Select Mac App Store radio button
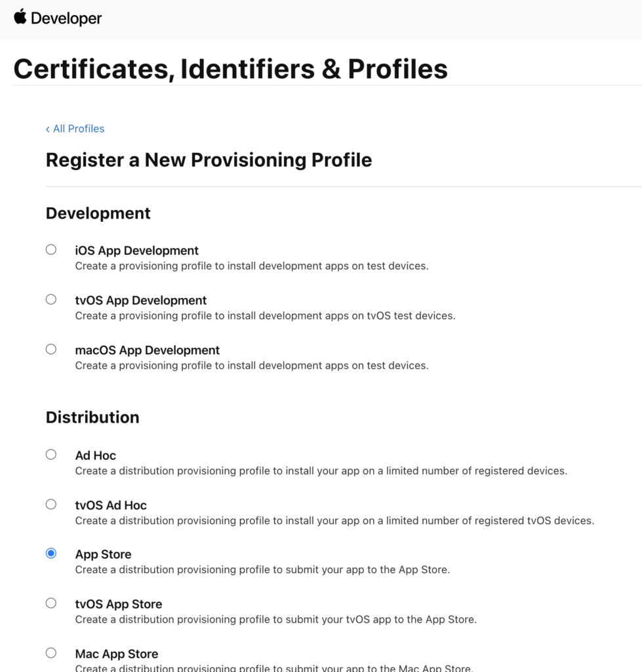The width and height of the screenshot is (642, 672). tap(51, 653)
